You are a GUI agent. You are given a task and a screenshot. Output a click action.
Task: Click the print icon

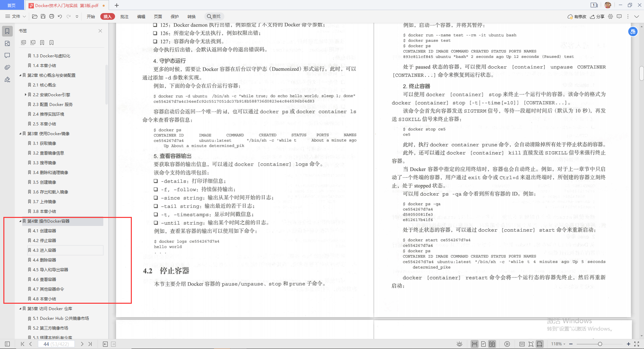click(x=51, y=16)
